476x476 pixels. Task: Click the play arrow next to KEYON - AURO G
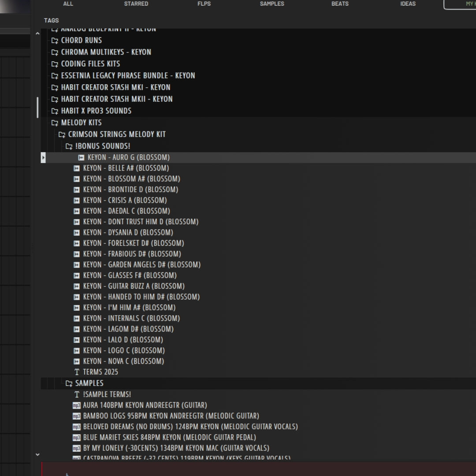click(x=43, y=157)
